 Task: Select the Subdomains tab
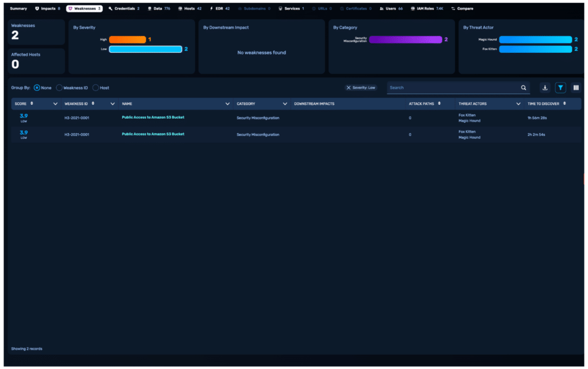click(x=254, y=9)
